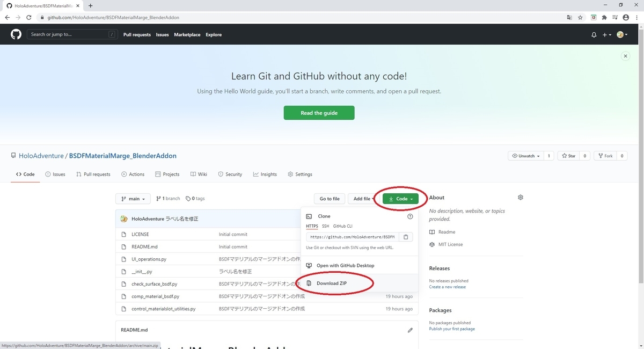
Task: Click the clone help question icon
Action: [x=410, y=216]
